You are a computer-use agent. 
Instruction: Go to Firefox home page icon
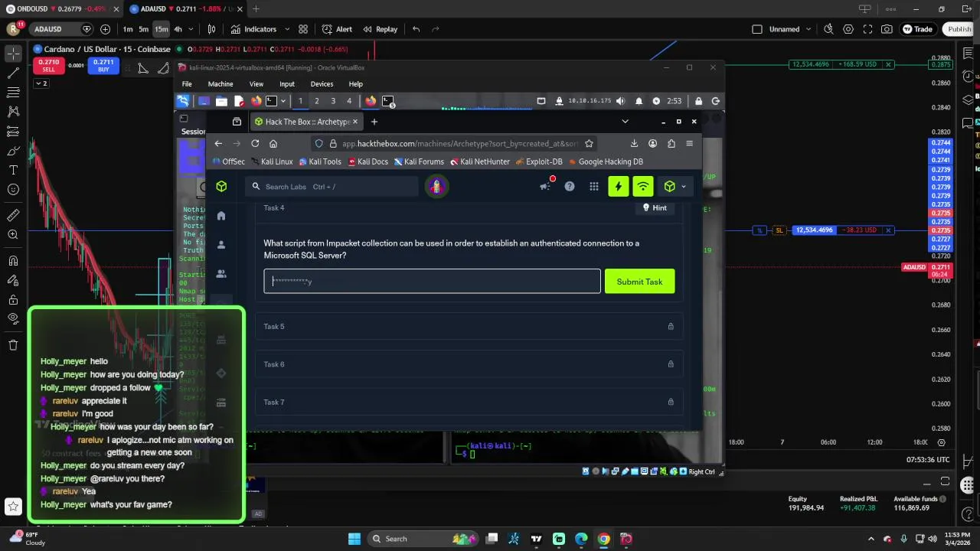point(273,143)
